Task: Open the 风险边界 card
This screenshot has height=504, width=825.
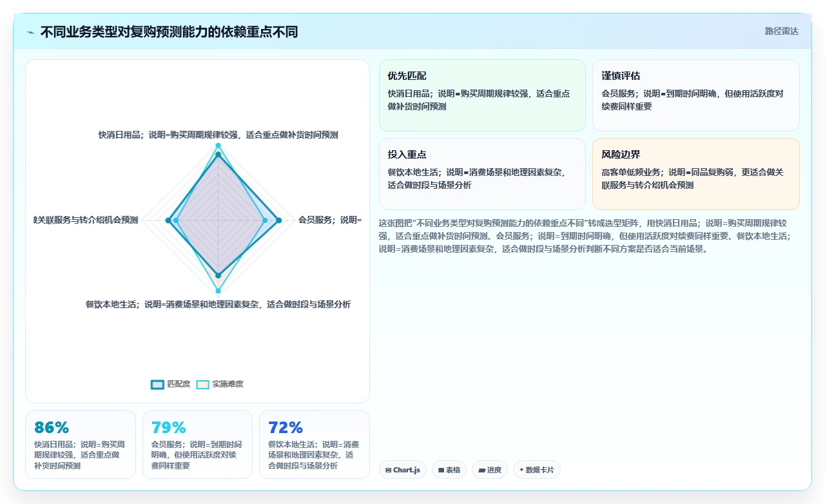Action: (x=696, y=174)
